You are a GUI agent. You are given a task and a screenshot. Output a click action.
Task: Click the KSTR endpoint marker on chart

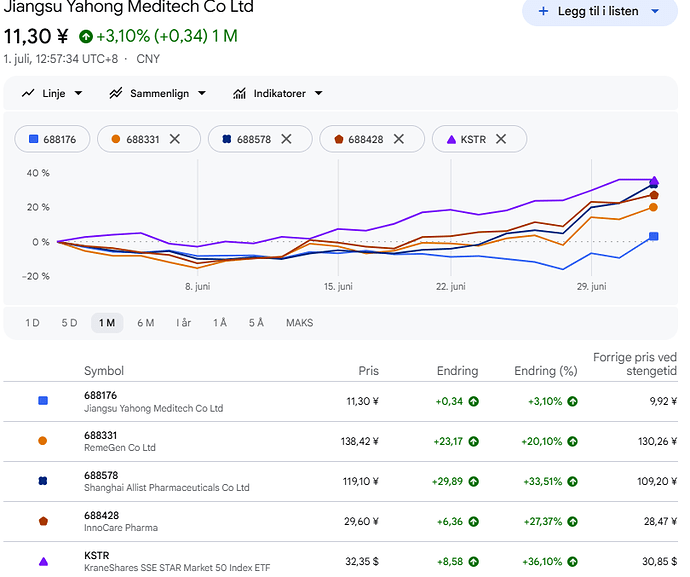click(654, 180)
